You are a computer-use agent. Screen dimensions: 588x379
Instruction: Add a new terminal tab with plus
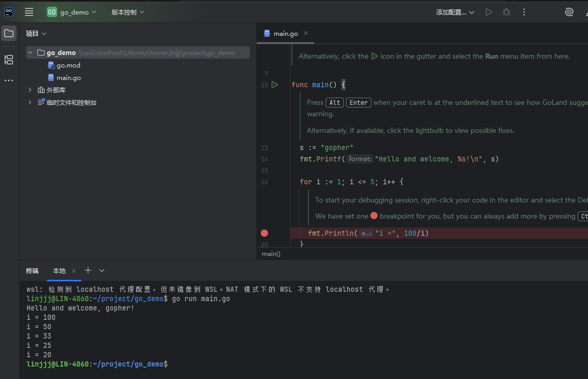tap(88, 270)
